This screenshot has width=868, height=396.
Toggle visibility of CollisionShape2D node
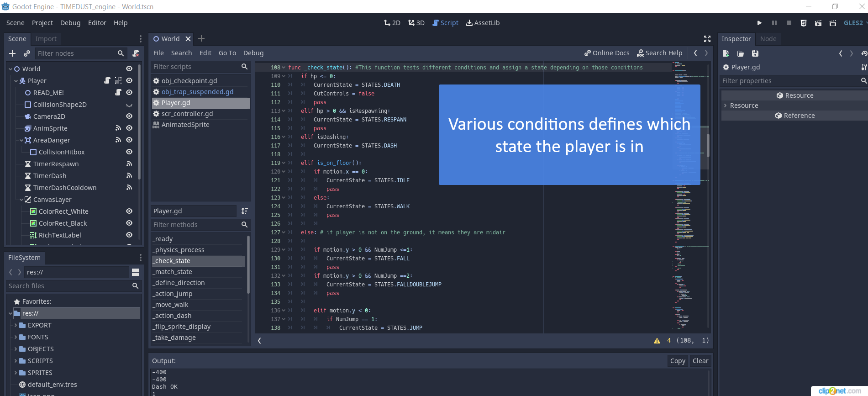click(129, 105)
